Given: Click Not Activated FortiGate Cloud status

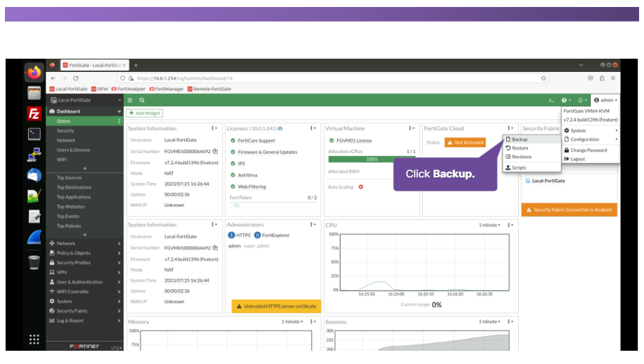Looking at the screenshot, I should (465, 143).
